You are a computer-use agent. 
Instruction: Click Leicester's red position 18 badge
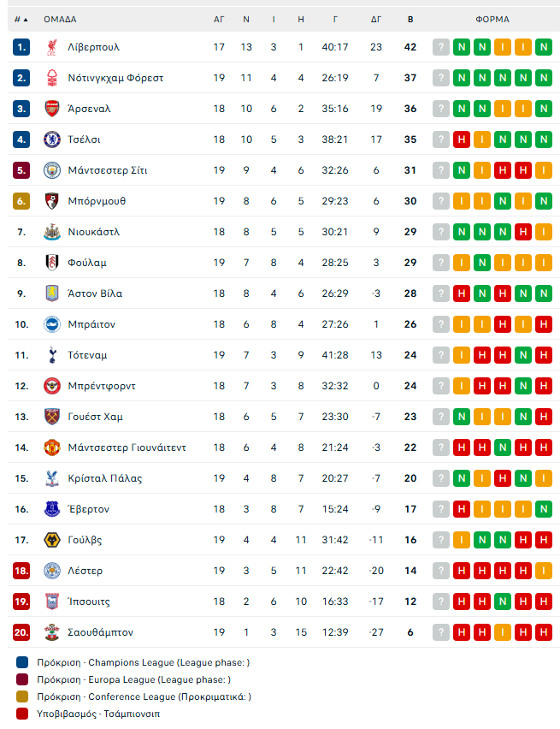pyautogui.click(x=22, y=571)
